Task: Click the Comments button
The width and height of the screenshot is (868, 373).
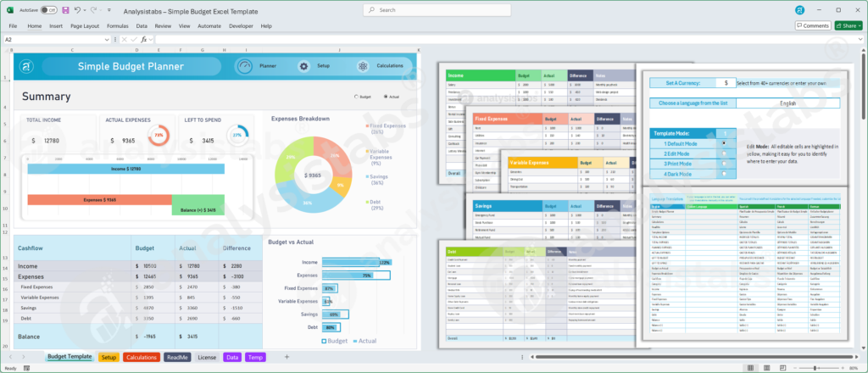Action: (812, 26)
